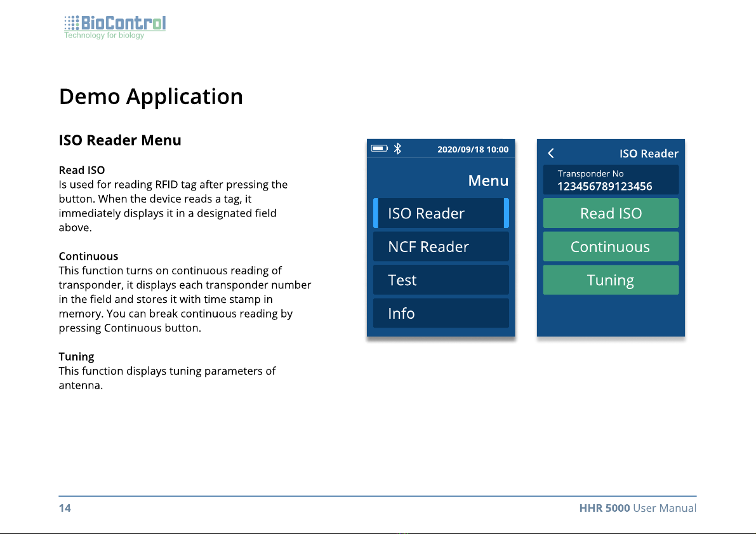
Task: Click the ISO Reader Menu subheading
Action: (120, 140)
